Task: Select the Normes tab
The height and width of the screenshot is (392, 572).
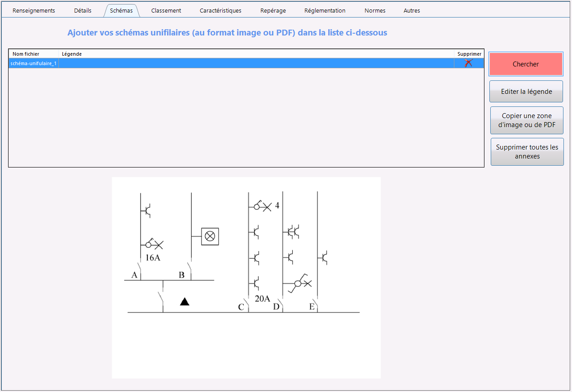Action: click(375, 10)
